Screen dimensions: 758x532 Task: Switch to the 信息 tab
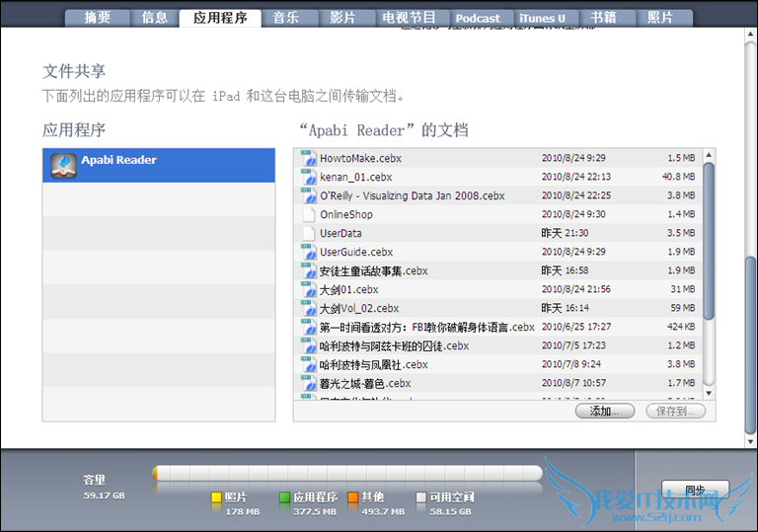click(x=154, y=18)
